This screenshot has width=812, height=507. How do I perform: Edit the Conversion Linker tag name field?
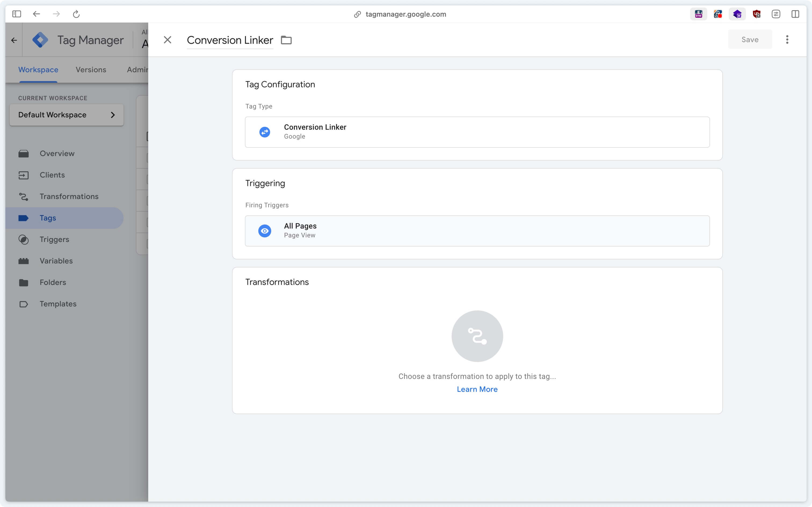[230, 40]
